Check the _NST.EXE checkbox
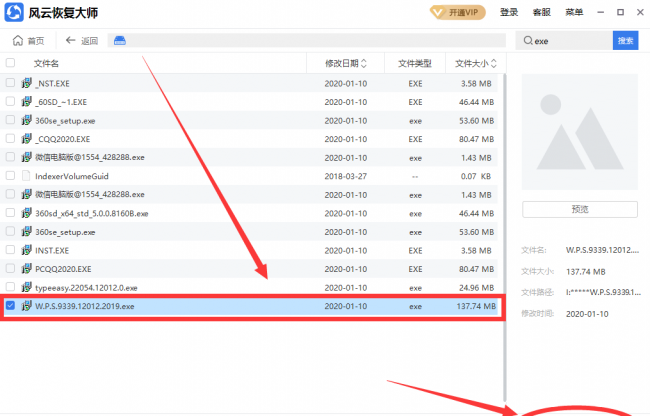 pos(10,82)
